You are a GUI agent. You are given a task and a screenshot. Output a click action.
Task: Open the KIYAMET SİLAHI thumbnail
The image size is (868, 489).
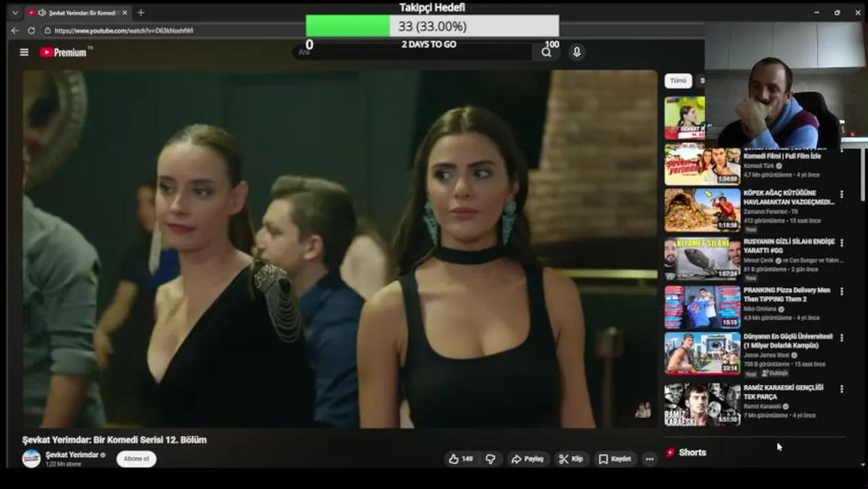[702, 259]
